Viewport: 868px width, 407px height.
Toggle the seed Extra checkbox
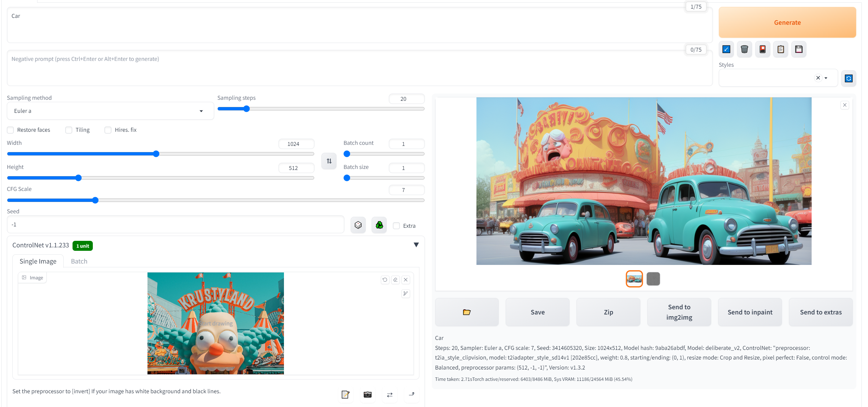click(396, 226)
